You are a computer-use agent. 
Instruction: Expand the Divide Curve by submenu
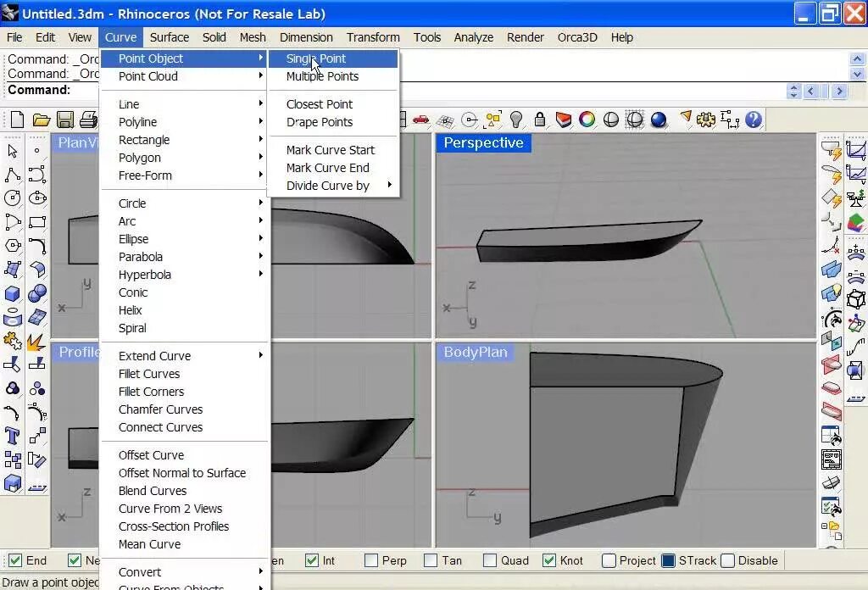(x=333, y=186)
